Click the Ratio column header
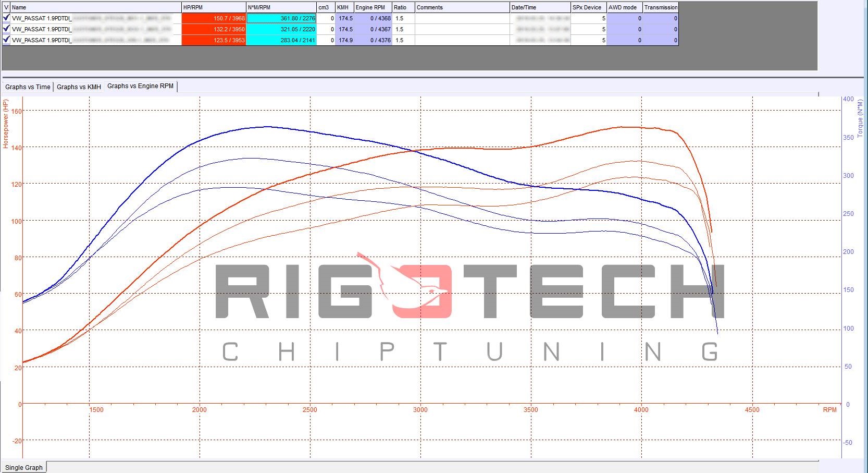This screenshot has height=473, width=868. [403, 7]
